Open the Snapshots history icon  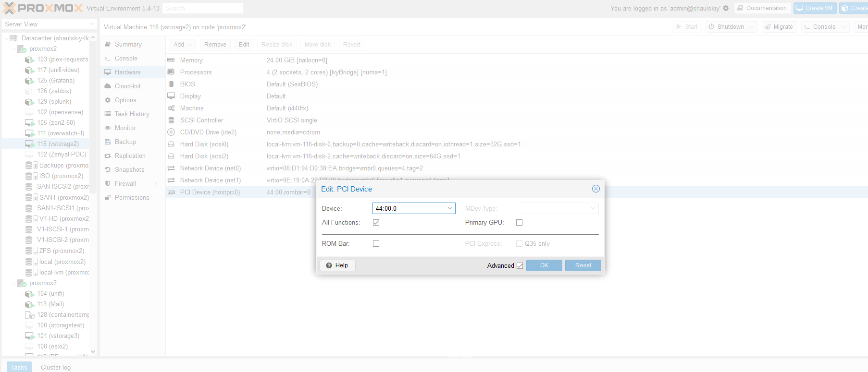tap(108, 170)
